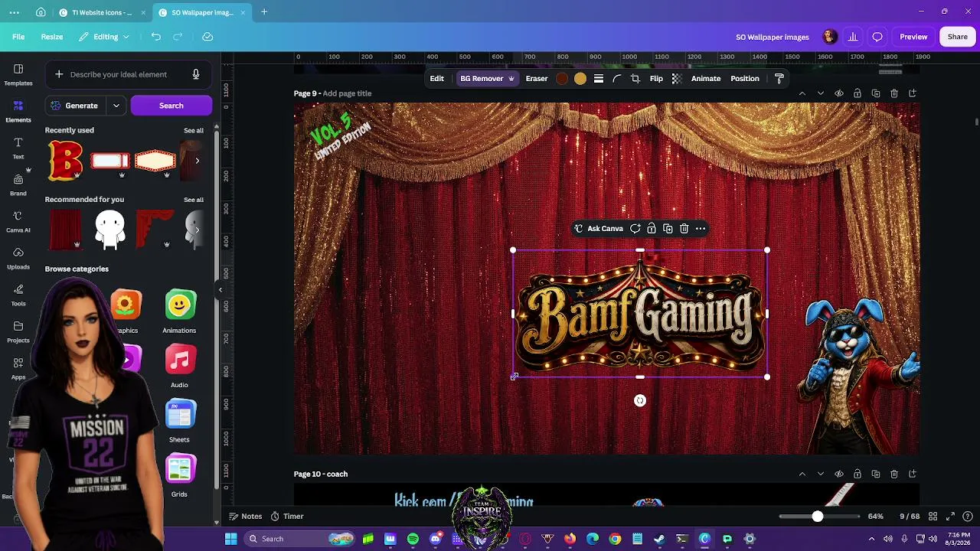Adjust the zoom slider handle
Image resolution: width=980 pixels, height=551 pixels.
coord(818,517)
